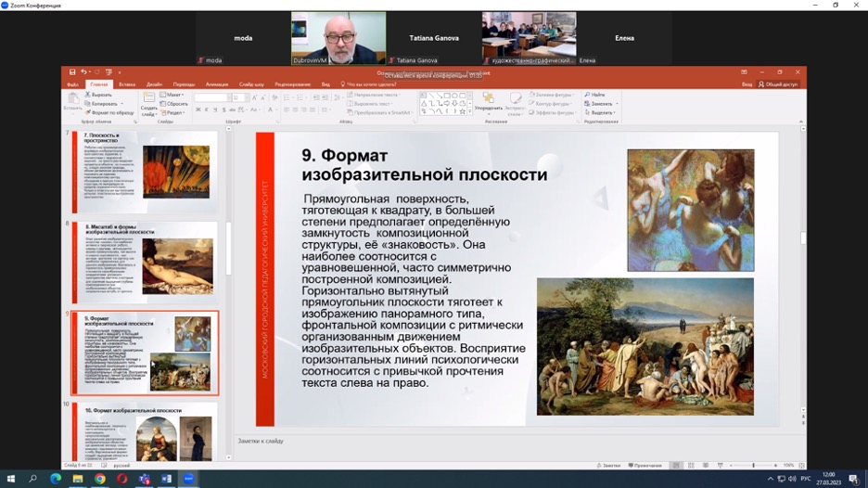
Task: Start slideshow from status bar icon
Action: click(x=719, y=465)
